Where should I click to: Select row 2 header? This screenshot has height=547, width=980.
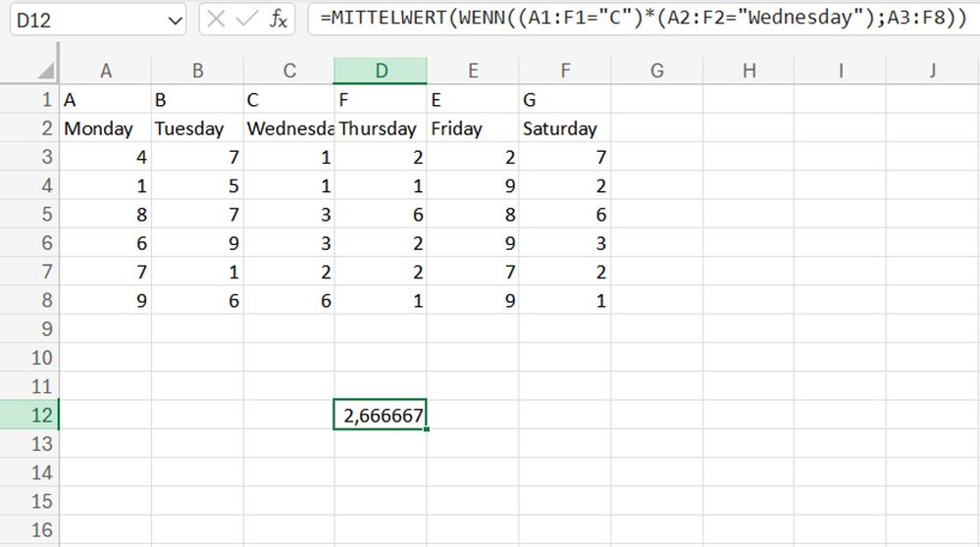coord(29,128)
